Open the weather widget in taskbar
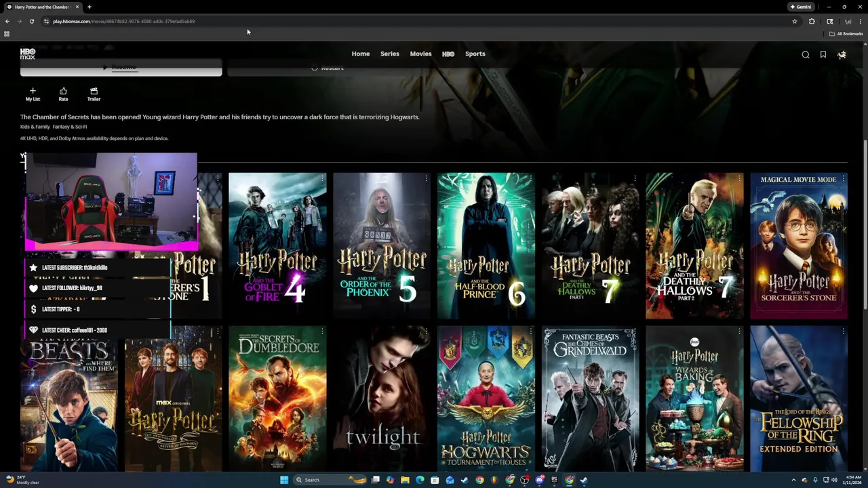Viewport: 868px width, 488px height. 22,480
